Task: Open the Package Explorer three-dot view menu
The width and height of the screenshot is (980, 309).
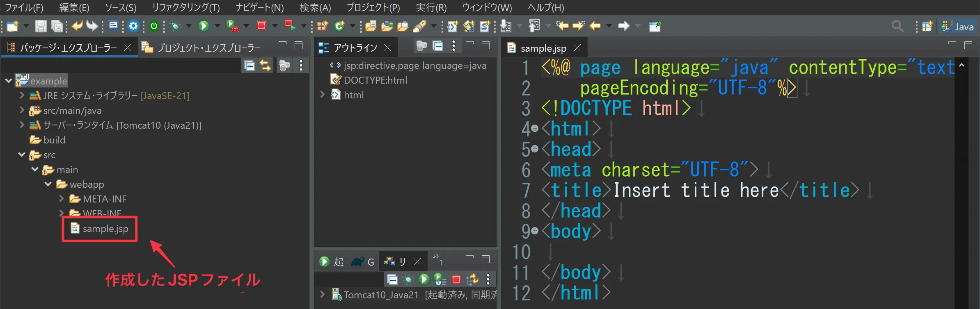Action: click(301, 66)
